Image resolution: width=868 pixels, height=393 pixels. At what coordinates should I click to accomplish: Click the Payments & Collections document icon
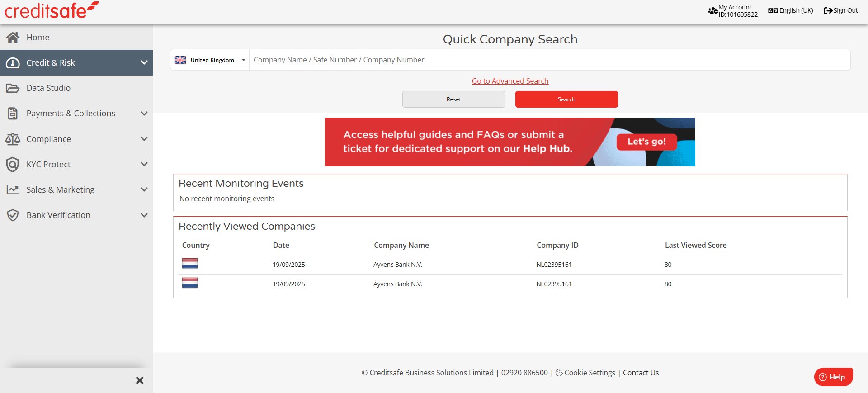coord(13,114)
